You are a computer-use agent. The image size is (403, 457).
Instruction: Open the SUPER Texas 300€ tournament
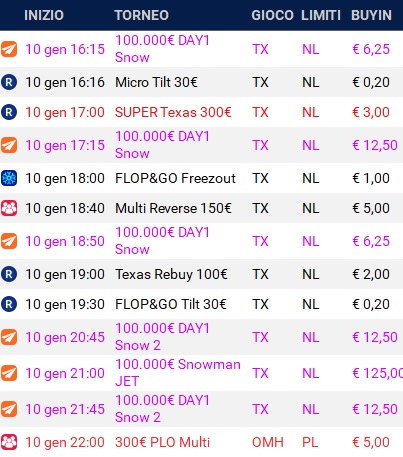(x=173, y=112)
